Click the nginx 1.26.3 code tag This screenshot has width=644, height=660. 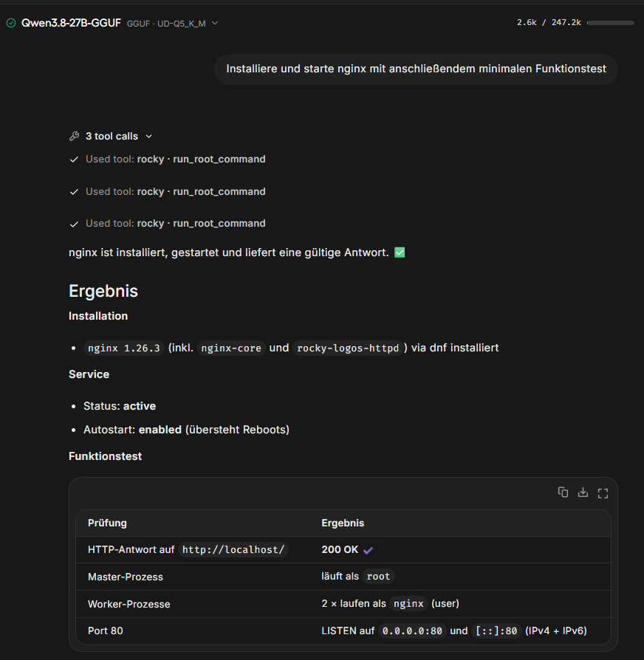124,348
